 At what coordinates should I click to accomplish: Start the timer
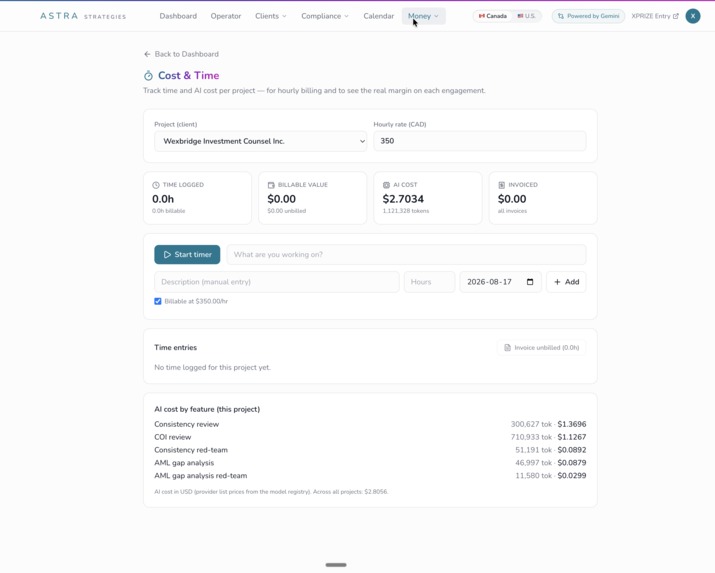click(x=187, y=254)
